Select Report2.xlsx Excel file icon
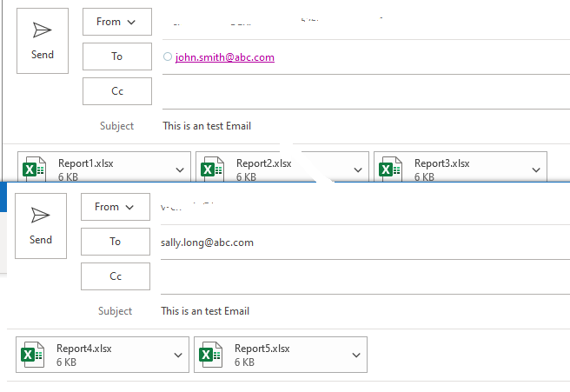The height and width of the screenshot is (392, 570). coord(212,169)
